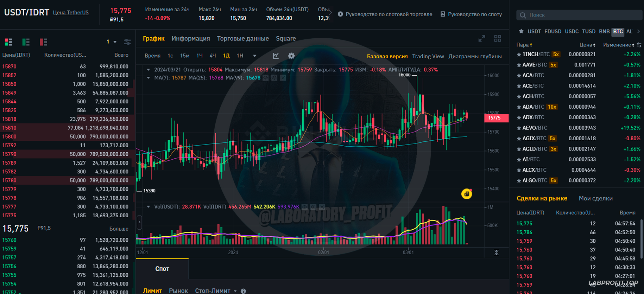Toggle MA indicator visibility eye

click(x=266, y=78)
